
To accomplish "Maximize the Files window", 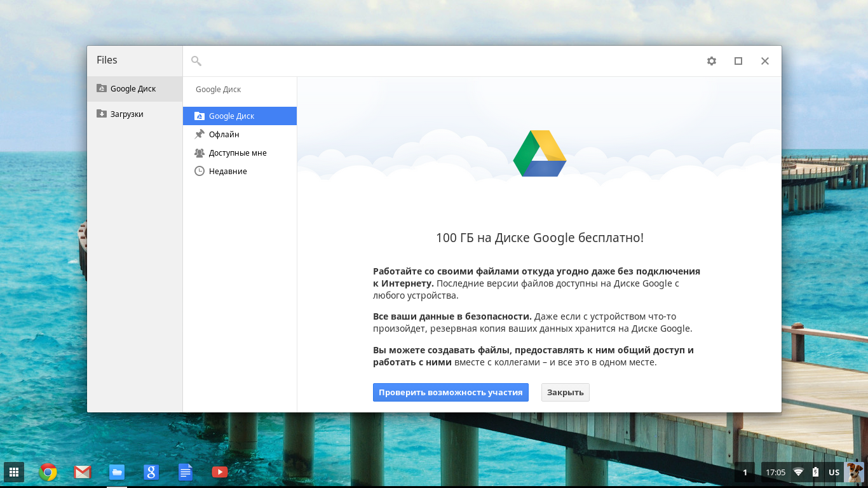I will point(738,61).
